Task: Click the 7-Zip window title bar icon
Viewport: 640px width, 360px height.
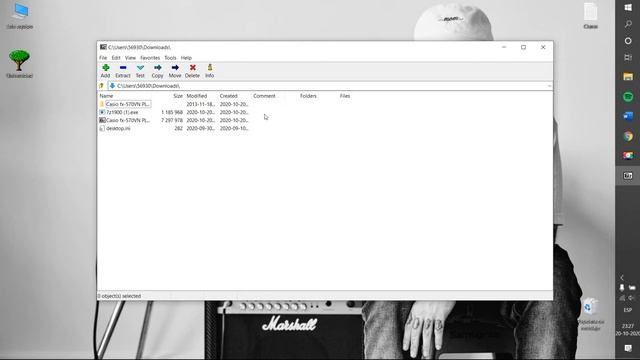Action: coord(103,47)
